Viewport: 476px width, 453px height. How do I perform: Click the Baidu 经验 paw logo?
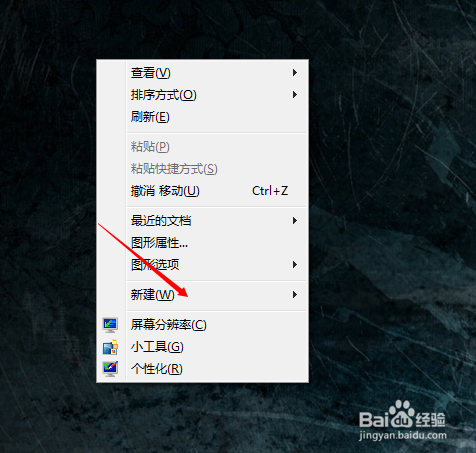point(402,415)
